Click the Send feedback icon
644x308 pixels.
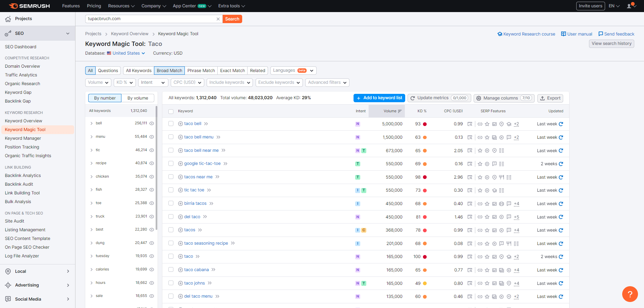click(x=601, y=34)
